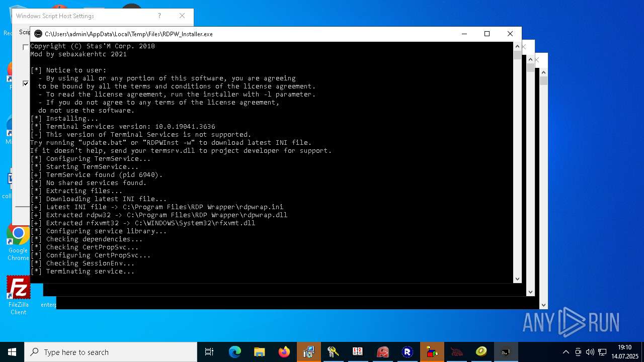Image resolution: width=644 pixels, height=362 pixels.
Task: Switch to the blue circle R taskbar app
Action: coord(407,352)
